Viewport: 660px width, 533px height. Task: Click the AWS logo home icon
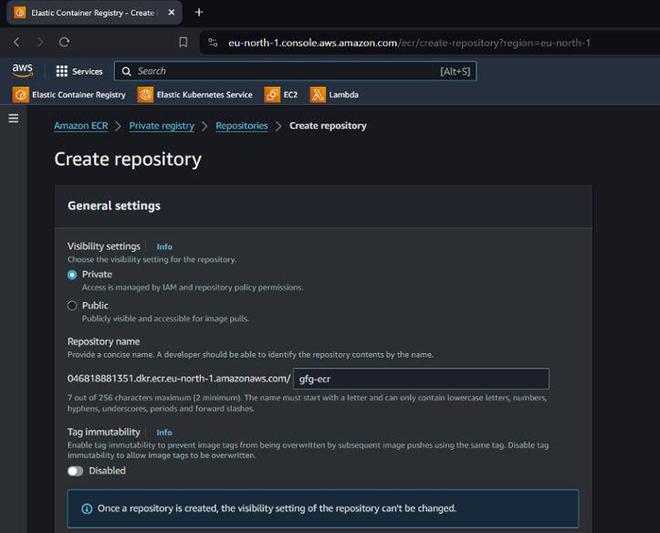[x=22, y=70]
